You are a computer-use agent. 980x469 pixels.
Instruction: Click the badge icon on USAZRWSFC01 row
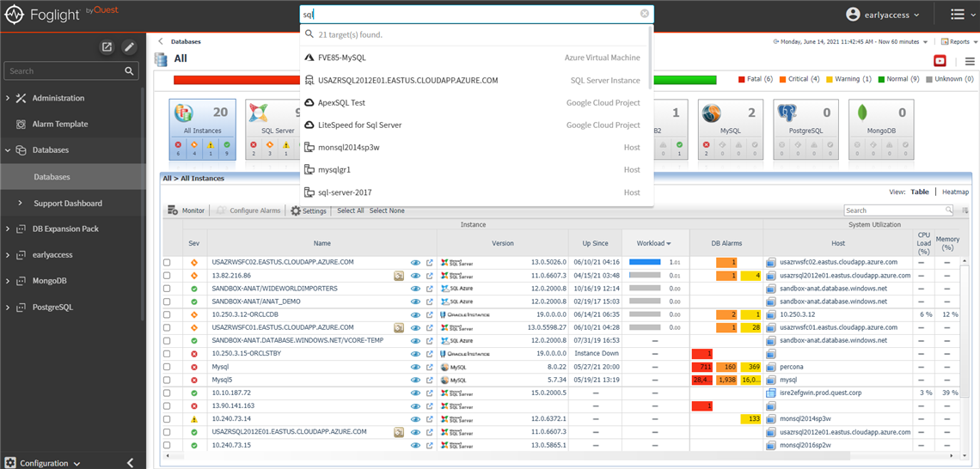[x=398, y=327]
